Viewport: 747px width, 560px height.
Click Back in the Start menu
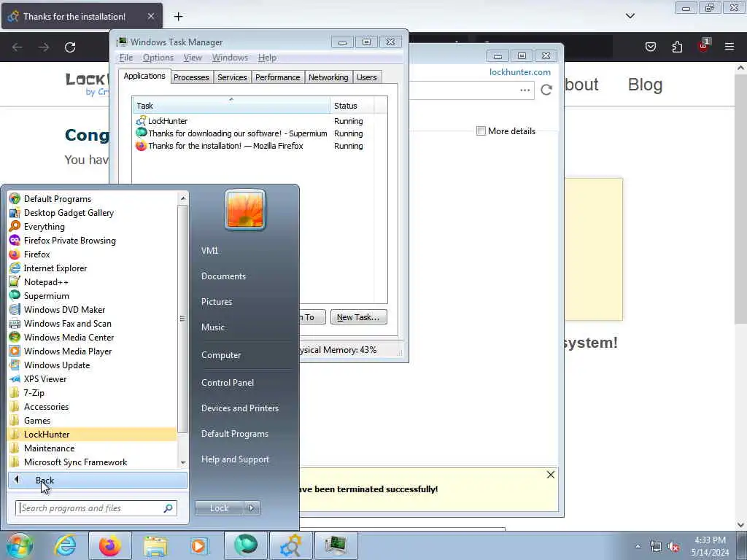98,480
